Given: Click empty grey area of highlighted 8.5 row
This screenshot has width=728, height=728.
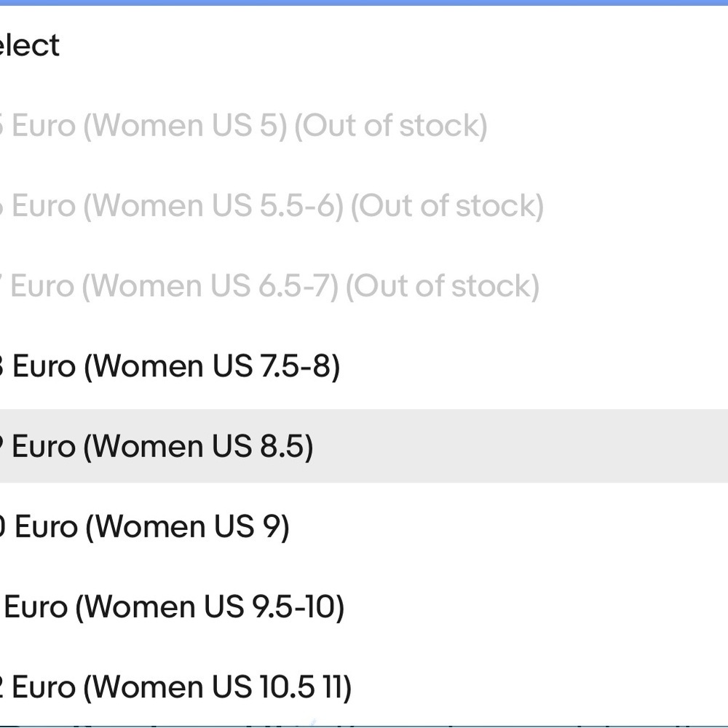Looking at the screenshot, I should [x=520, y=446].
